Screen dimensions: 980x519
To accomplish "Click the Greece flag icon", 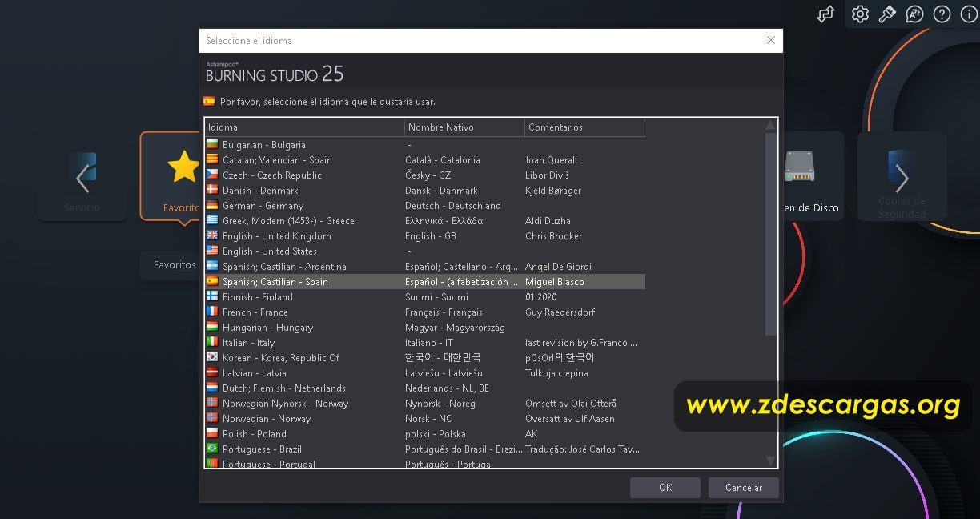I will click(x=212, y=221).
